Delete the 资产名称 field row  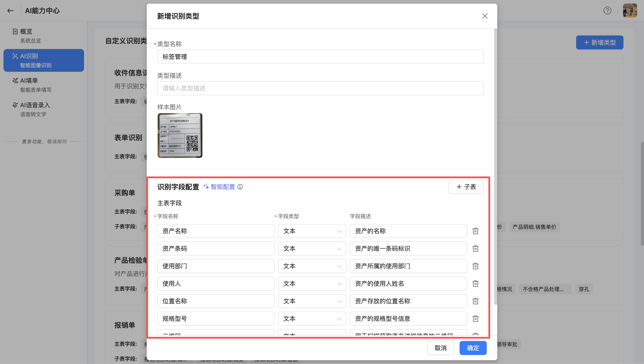tap(475, 231)
